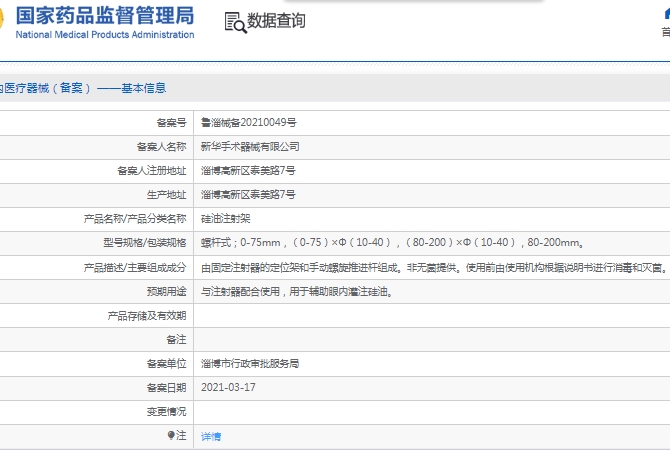Viewport: 670px width, 457px height.
Task: Select 新华手术器械有限公司 company name
Action: pyautogui.click(x=250, y=146)
